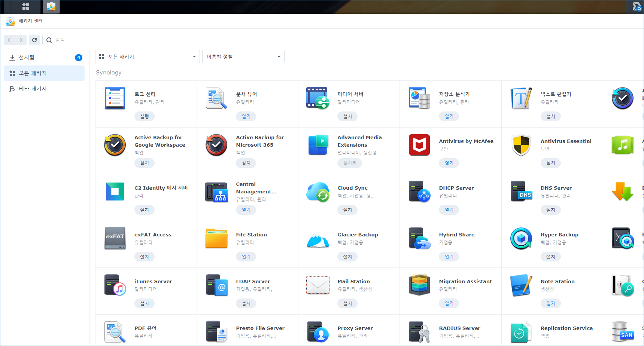This screenshot has height=346, width=644.
Task: Click the Text Editor (텍스트 편집기) icon
Action: (x=521, y=98)
